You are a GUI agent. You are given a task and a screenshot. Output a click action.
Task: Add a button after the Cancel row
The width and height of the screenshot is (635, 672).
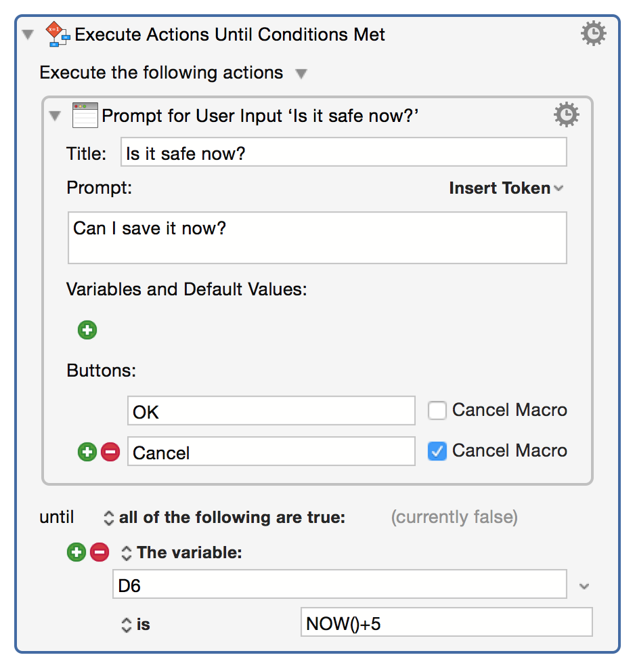click(x=87, y=452)
